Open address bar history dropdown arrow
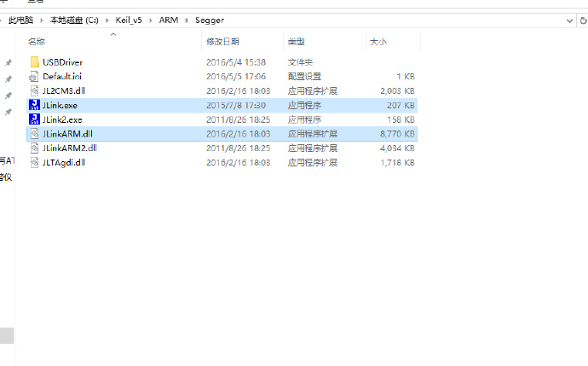The image size is (588, 366). point(569,20)
